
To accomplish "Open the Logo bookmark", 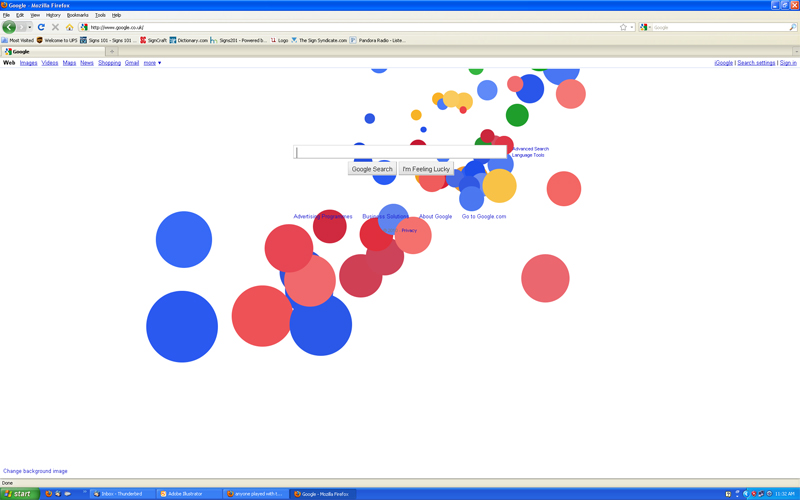I will [279, 40].
